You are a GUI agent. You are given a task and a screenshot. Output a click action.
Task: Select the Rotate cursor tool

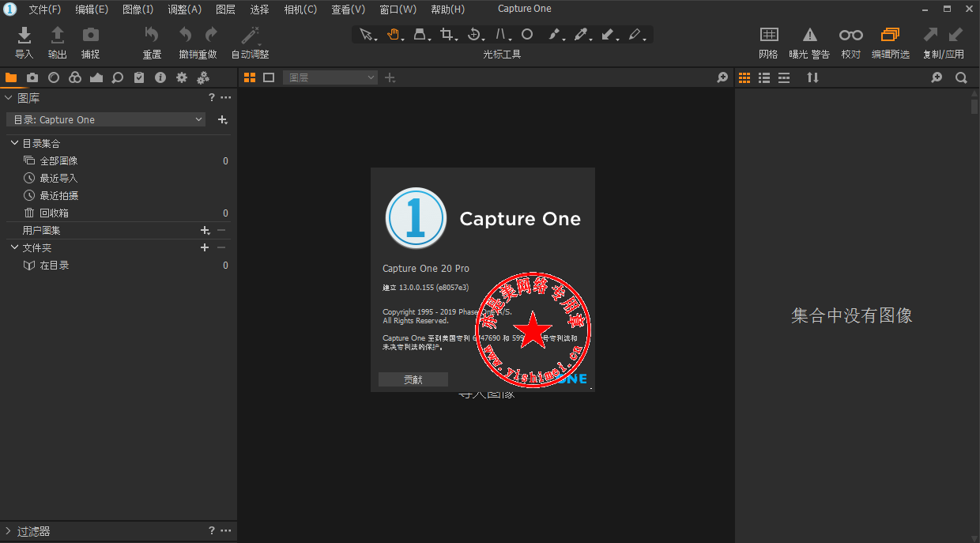click(x=474, y=35)
